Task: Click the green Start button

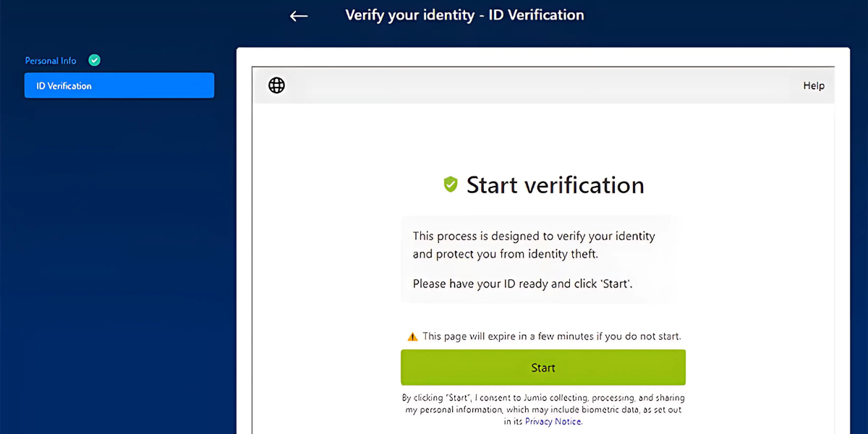Action: point(543,367)
